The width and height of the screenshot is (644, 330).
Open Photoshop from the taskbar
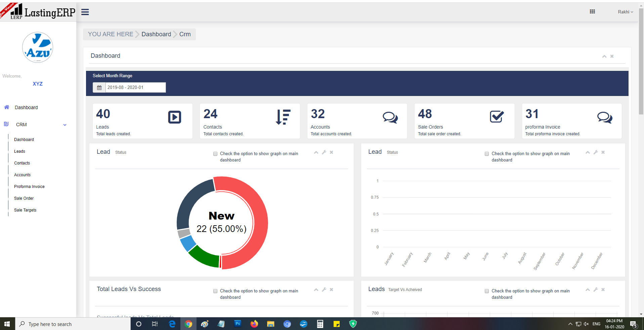(x=238, y=324)
